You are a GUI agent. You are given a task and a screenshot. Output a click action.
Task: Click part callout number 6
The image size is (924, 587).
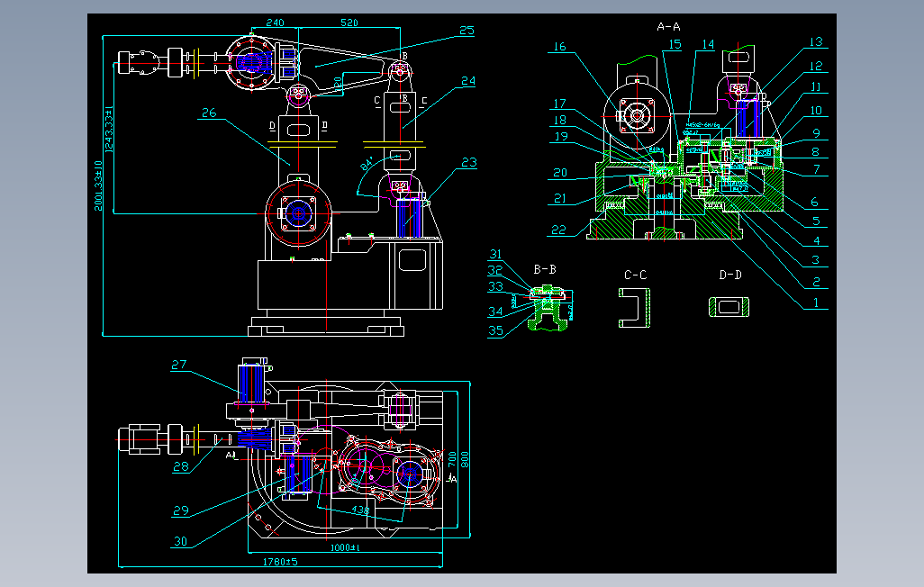814,203
